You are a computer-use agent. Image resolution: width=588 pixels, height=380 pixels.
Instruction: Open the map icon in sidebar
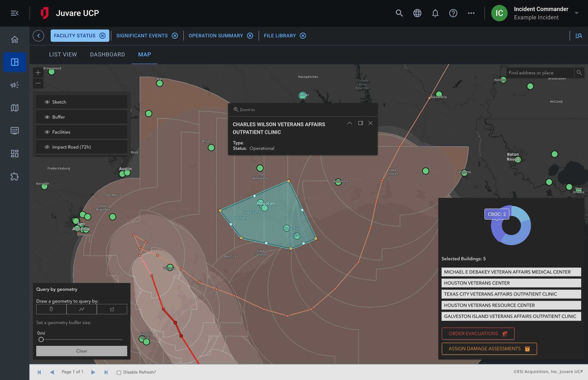coord(14,108)
